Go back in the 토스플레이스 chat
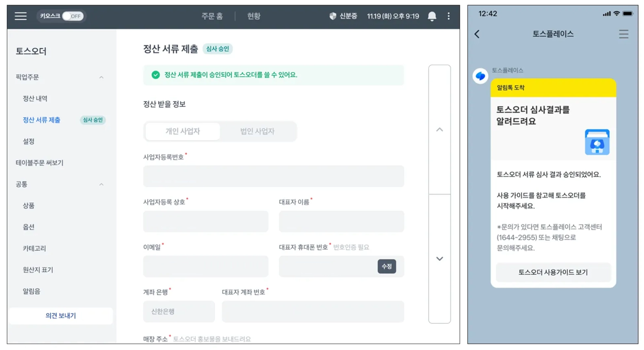This screenshot has height=350, width=644. pos(477,34)
